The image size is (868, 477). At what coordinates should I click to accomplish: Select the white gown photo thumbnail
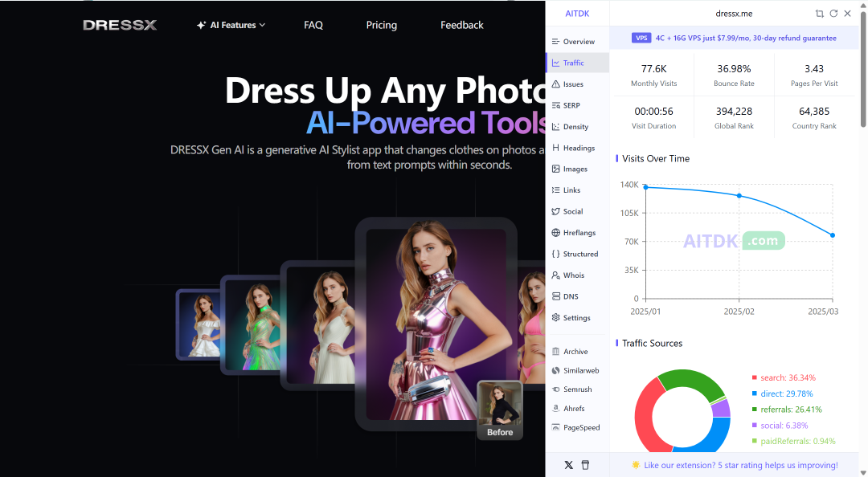click(318, 325)
